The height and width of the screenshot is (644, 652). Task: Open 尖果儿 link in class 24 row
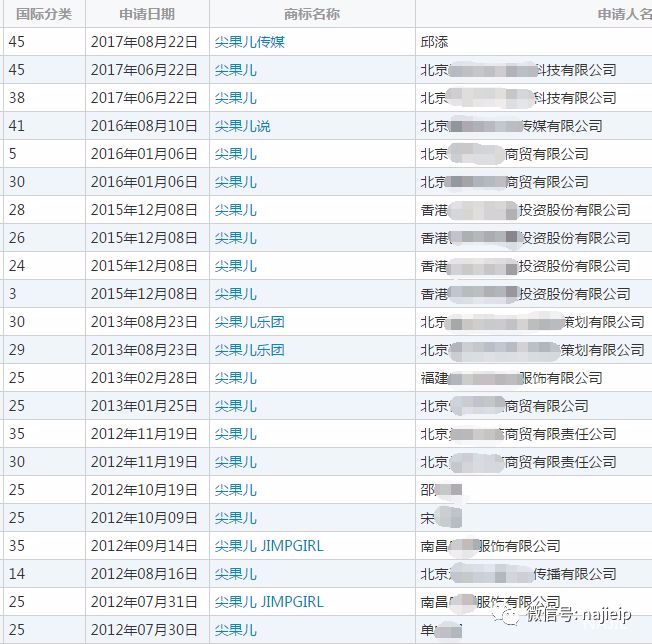(235, 266)
